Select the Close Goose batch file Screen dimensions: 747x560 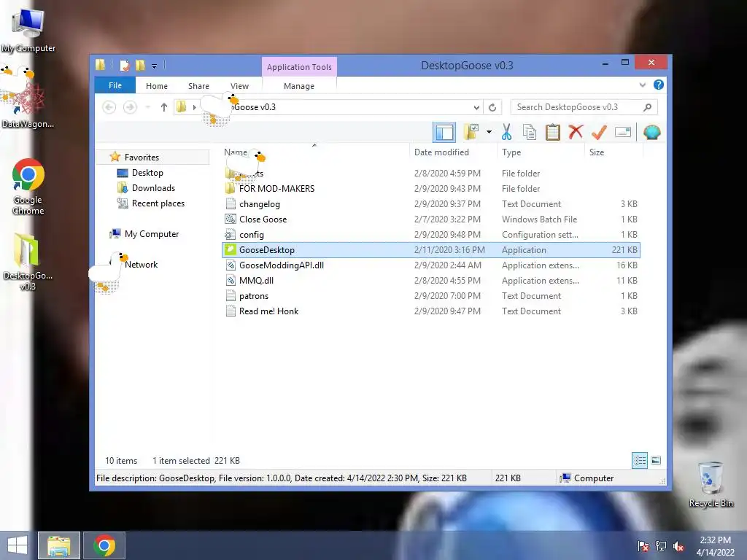263,219
